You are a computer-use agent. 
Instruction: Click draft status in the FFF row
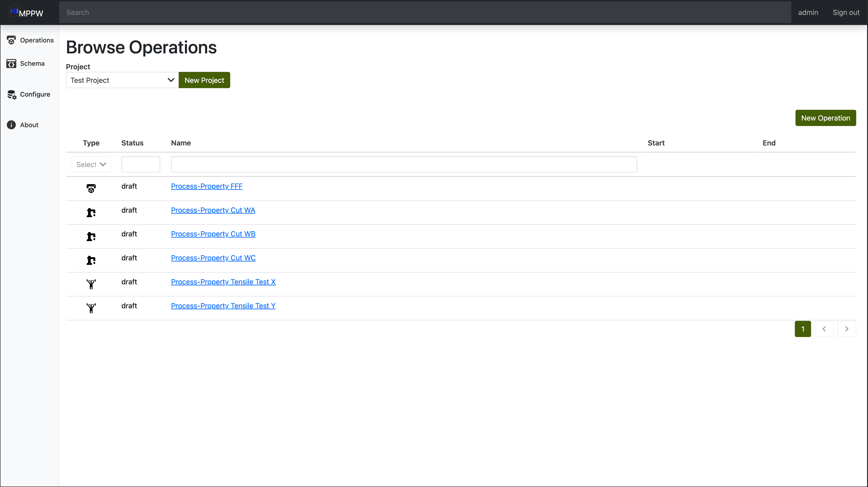coord(129,186)
